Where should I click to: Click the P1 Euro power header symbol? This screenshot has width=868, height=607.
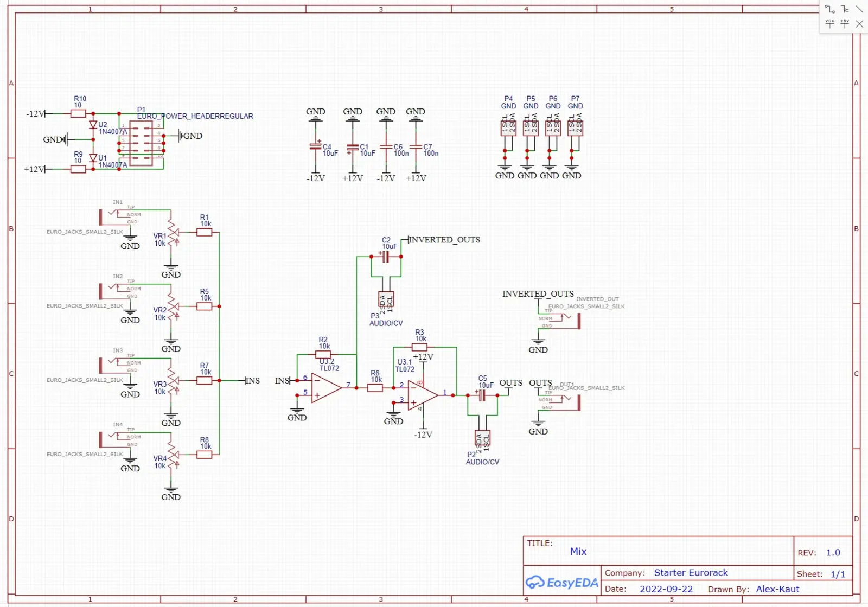click(141, 143)
